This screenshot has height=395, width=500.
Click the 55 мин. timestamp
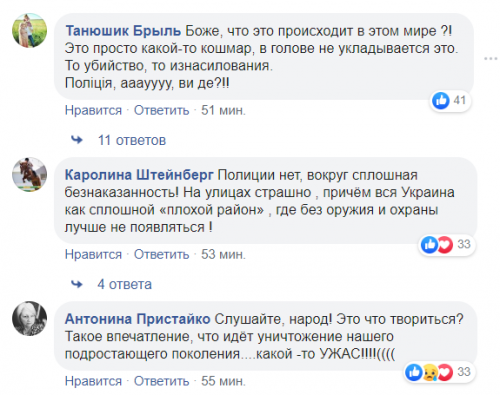(223, 381)
